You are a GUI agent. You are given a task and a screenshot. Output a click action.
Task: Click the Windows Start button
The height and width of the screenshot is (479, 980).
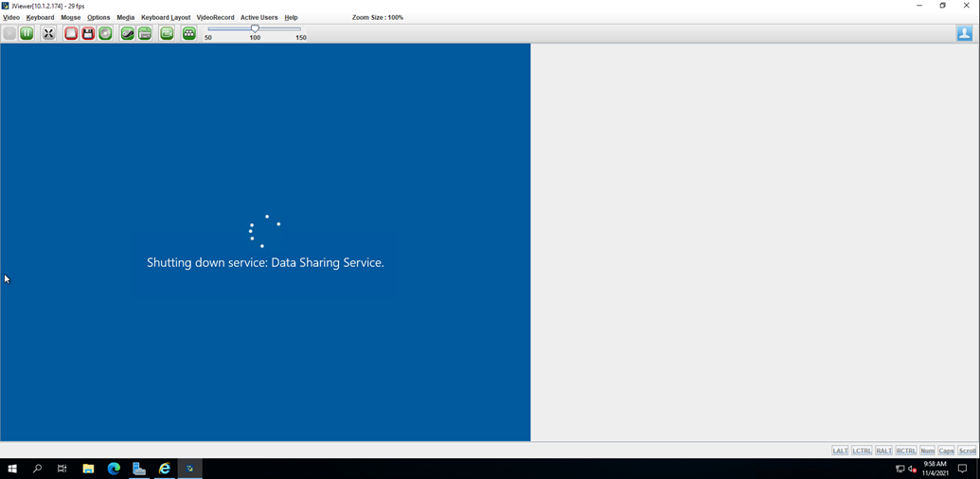[12, 469]
